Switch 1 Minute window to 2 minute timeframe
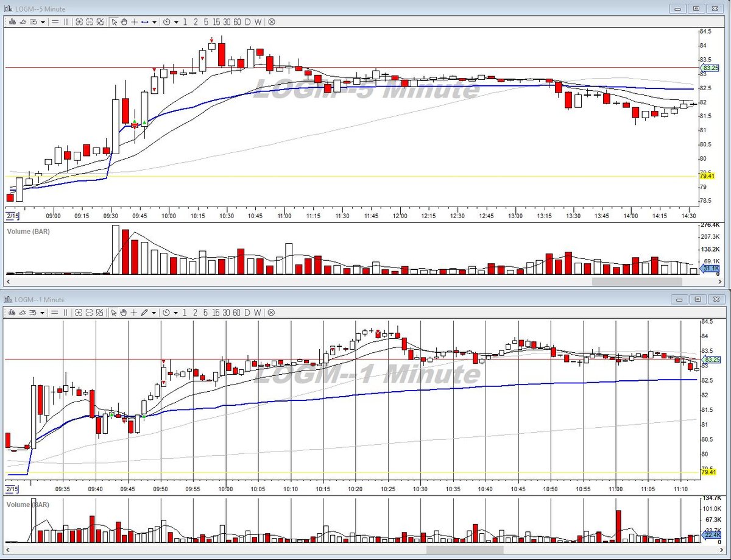This screenshot has width=731, height=560. coord(196,312)
